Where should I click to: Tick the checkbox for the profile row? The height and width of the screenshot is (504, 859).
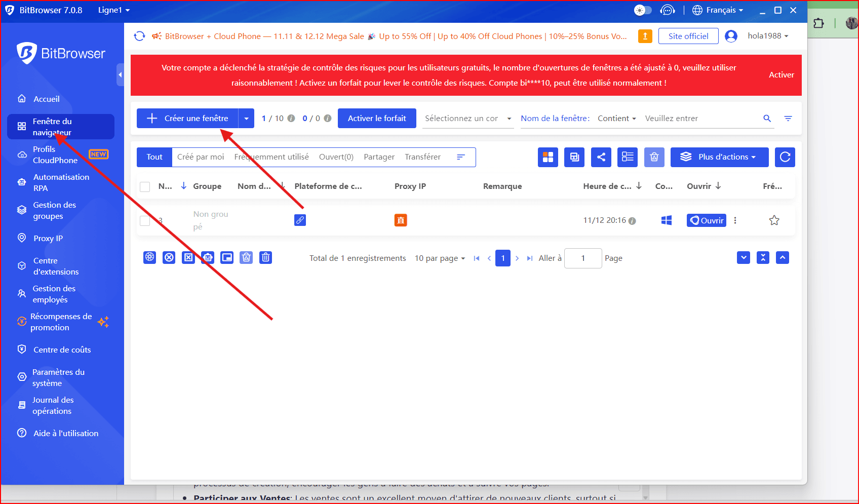click(145, 220)
